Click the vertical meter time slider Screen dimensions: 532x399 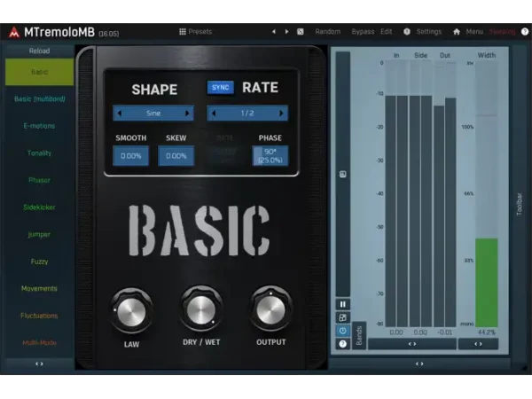point(342,174)
